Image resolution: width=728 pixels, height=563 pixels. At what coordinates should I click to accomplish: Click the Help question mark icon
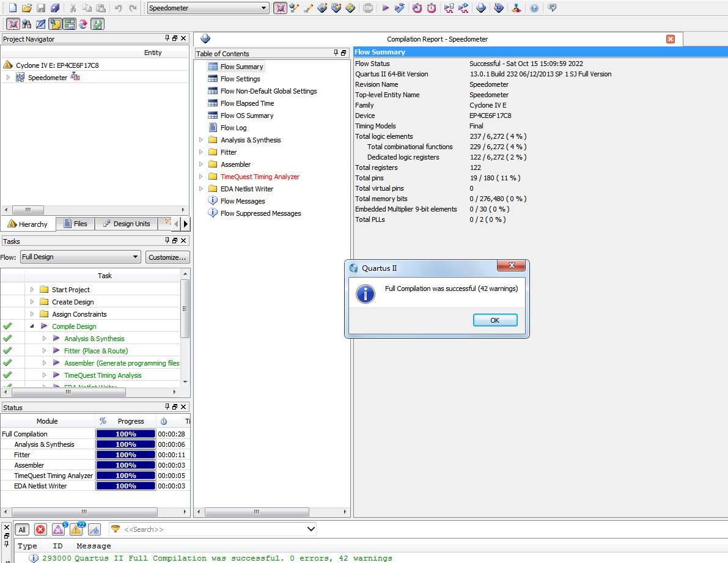[534, 8]
